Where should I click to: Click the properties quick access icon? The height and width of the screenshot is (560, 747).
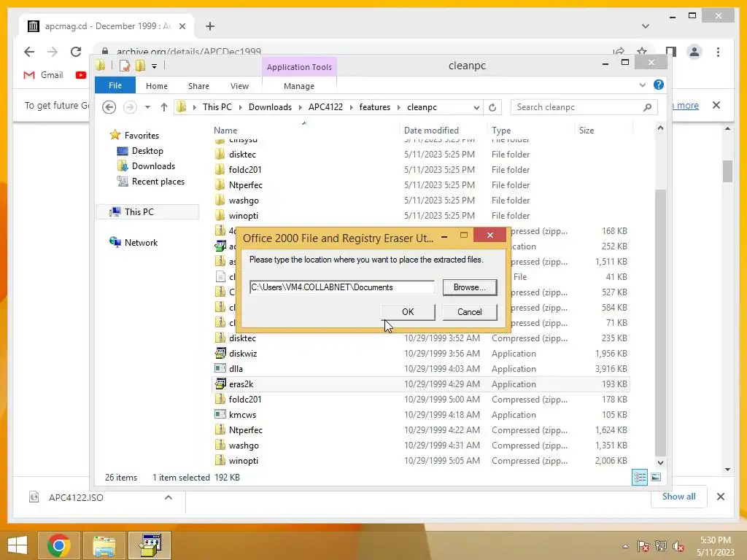(x=124, y=65)
